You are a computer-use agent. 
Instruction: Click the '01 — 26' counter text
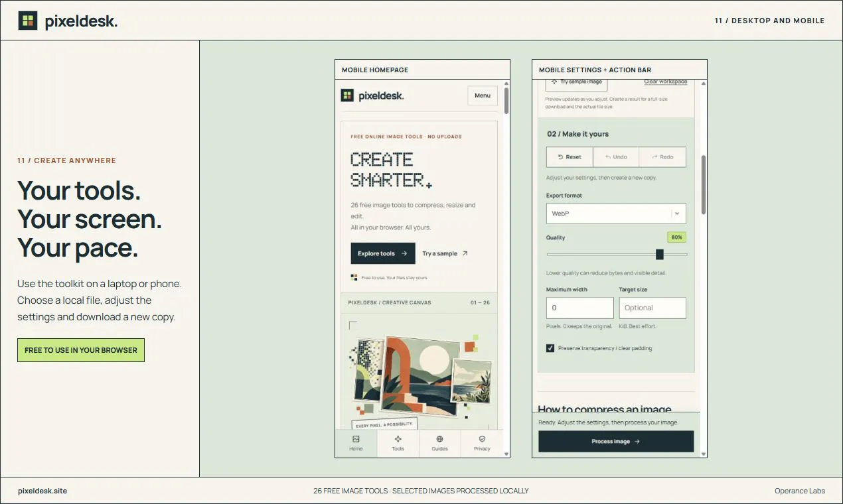coord(480,302)
